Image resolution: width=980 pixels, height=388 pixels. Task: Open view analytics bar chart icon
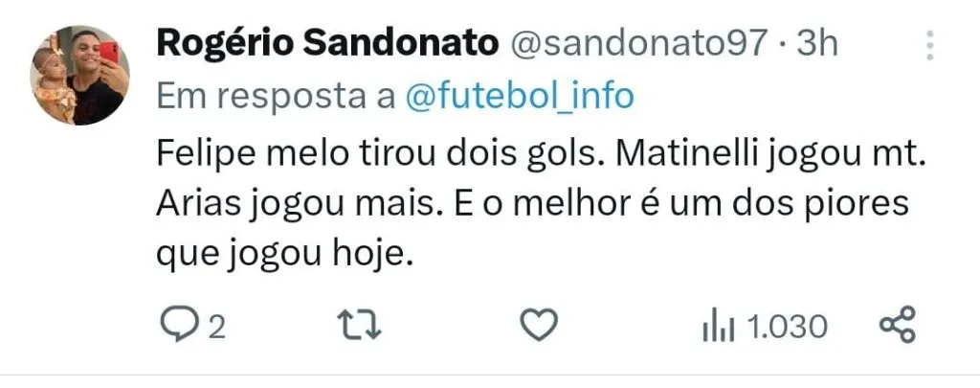click(x=717, y=328)
